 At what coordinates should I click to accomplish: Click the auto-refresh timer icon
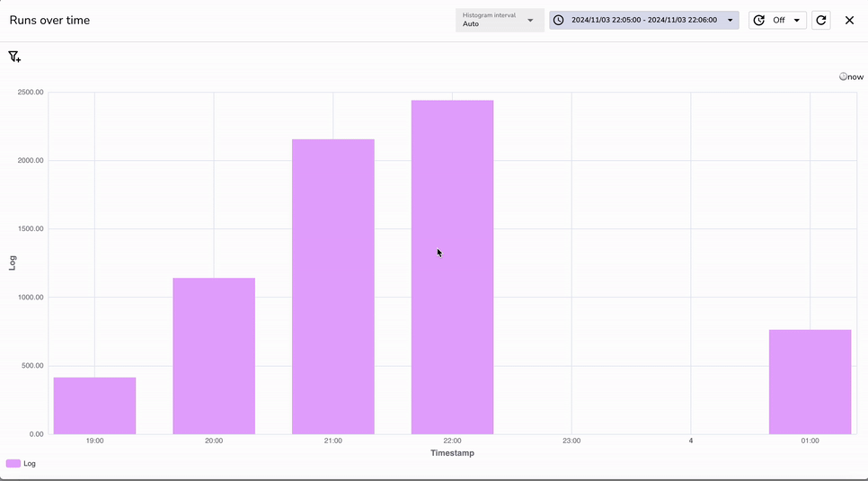pos(759,20)
